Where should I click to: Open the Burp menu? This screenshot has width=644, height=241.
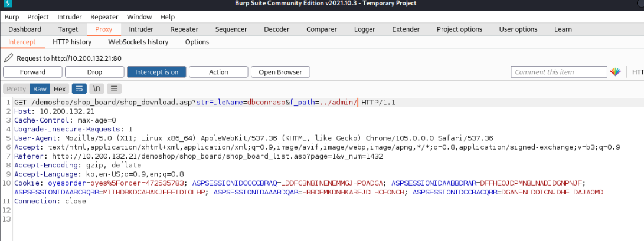pyautogui.click(x=12, y=17)
